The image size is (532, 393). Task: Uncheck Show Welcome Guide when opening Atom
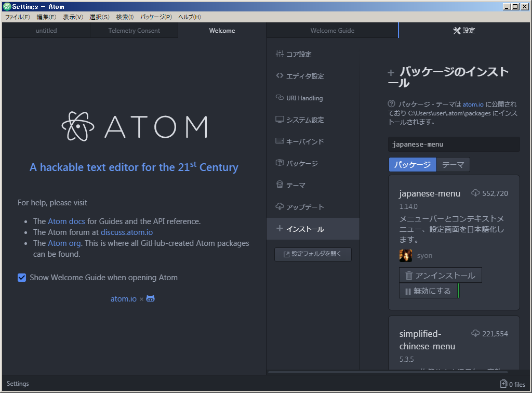22,278
